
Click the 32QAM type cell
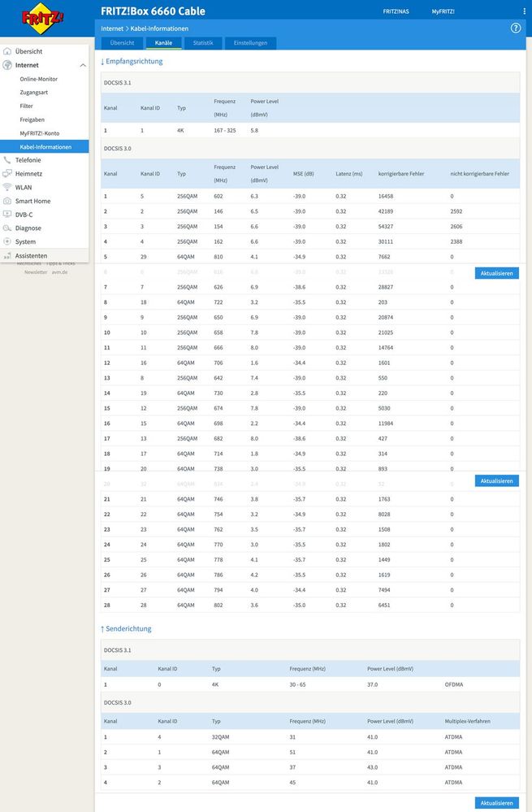click(220, 737)
